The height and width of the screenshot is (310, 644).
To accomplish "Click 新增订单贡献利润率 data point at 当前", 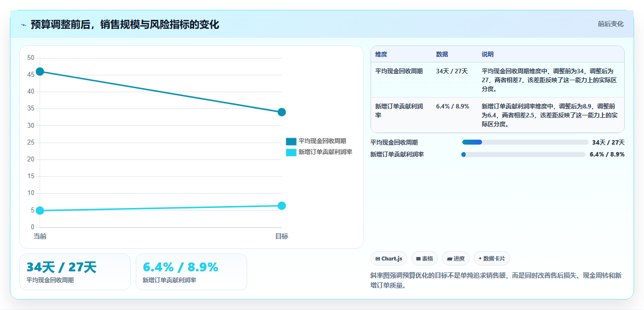I will point(40,210).
